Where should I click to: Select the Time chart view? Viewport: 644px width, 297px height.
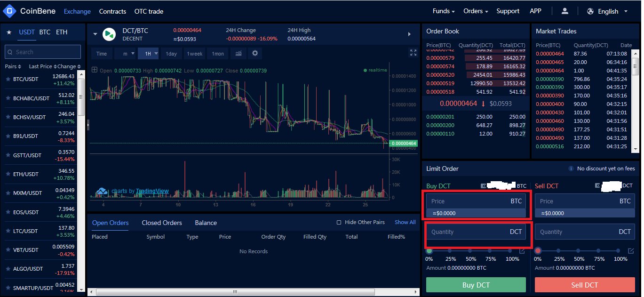tap(102, 54)
